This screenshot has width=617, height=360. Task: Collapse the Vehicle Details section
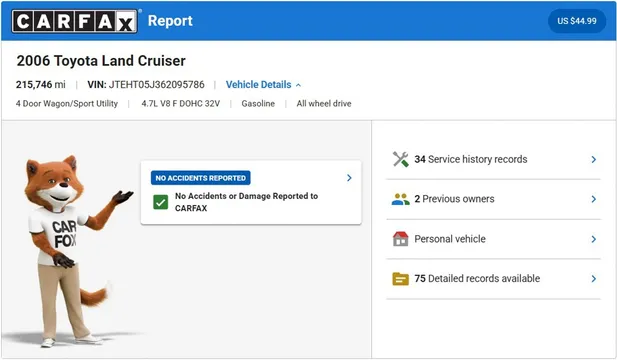pyautogui.click(x=263, y=85)
